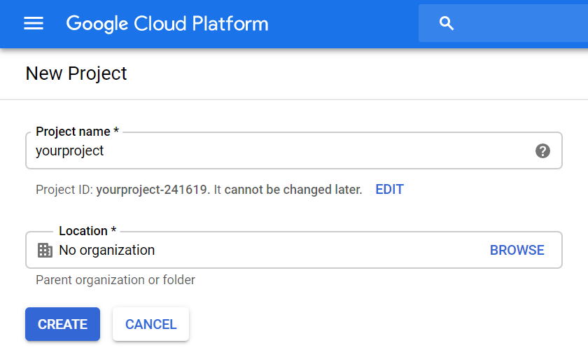Image resolution: width=588 pixels, height=364 pixels.
Task: Click the New Project page heading
Action: tap(76, 73)
